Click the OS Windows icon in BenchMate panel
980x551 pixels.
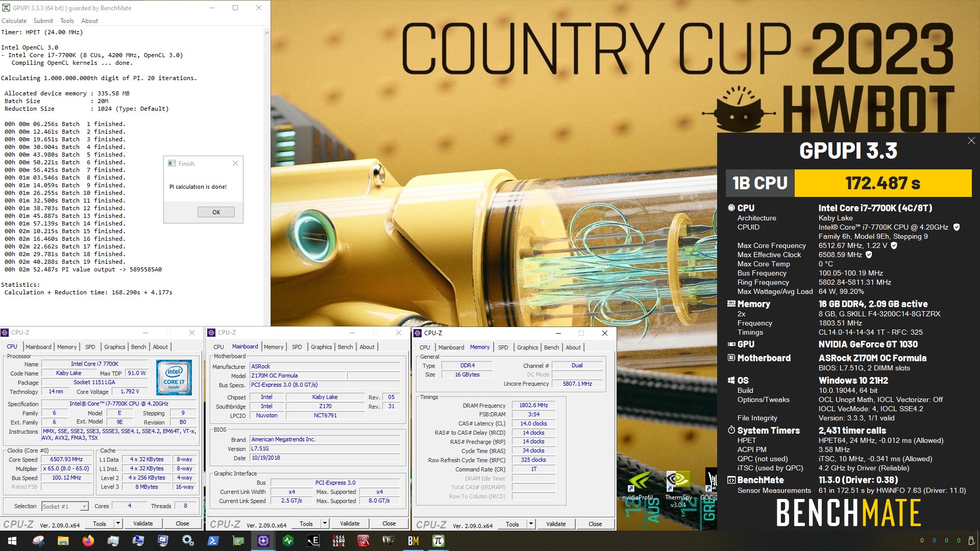[x=731, y=380]
